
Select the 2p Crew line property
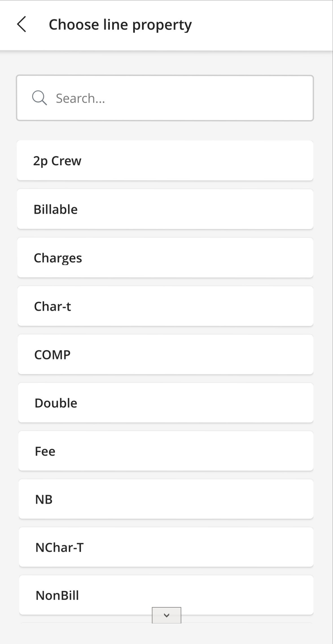click(165, 161)
